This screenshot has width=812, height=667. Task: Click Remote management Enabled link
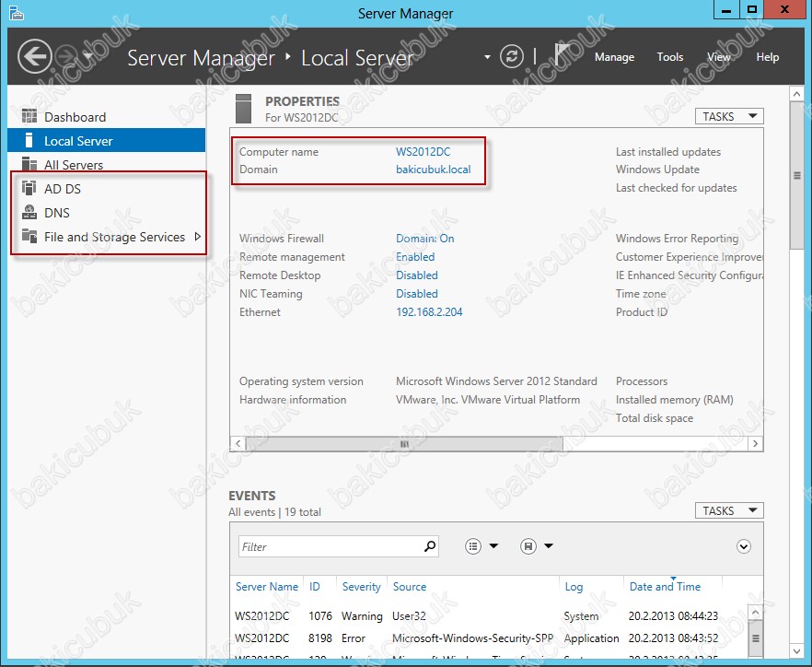tap(415, 257)
